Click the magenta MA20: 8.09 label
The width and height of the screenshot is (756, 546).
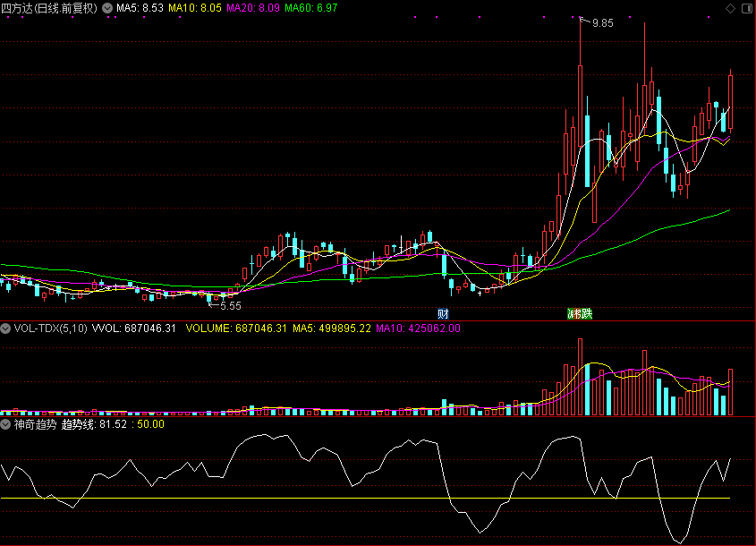[252, 8]
